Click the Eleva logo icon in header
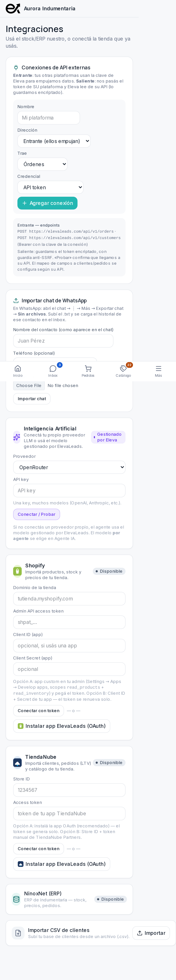Image resolution: width=176 pixels, height=980 pixels. (13, 8)
